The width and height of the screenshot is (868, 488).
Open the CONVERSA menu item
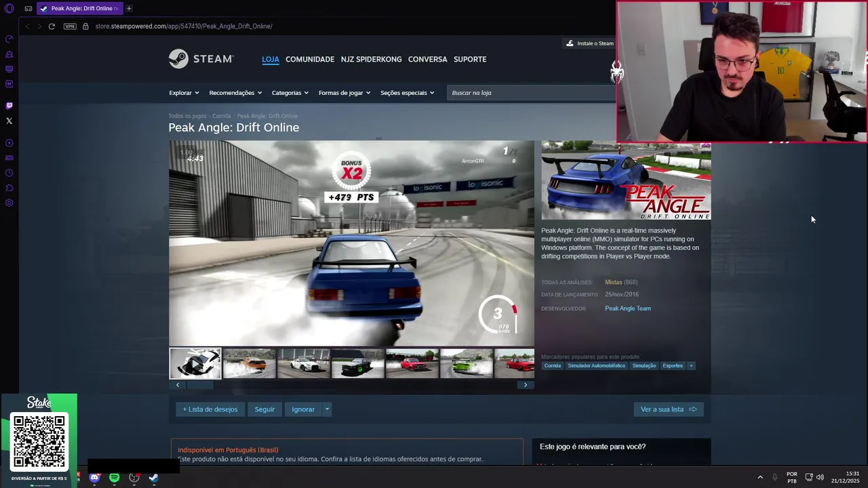tap(427, 60)
